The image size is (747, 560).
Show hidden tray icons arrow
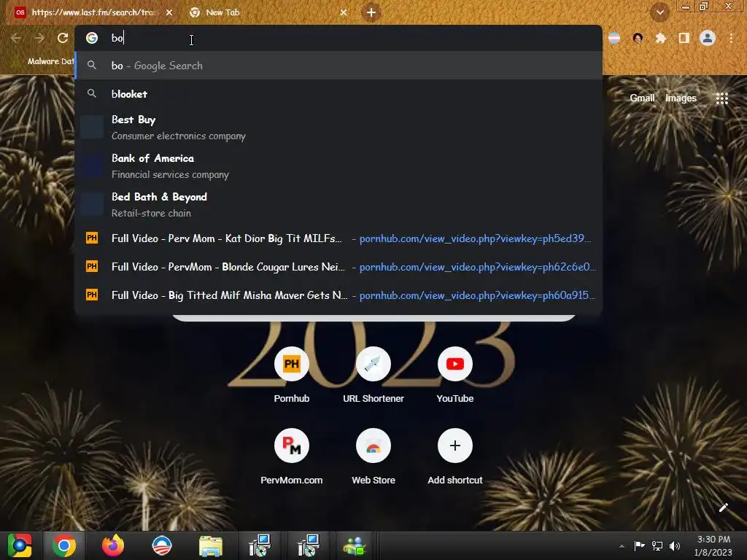coord(622,545)
